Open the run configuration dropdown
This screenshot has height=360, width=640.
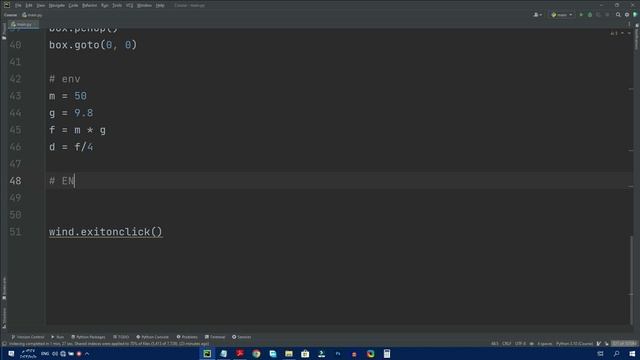(x=562, y=15)
